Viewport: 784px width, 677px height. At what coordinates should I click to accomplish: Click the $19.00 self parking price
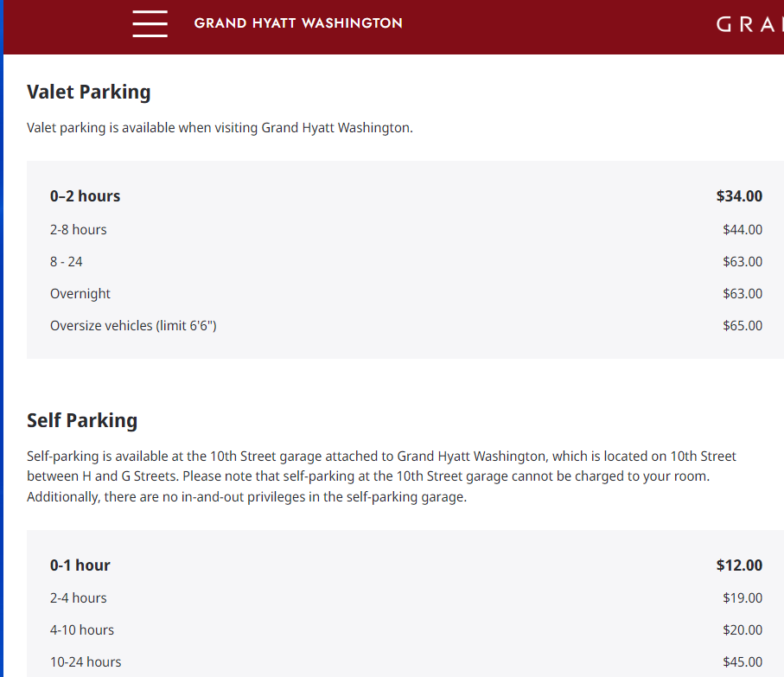743,598
